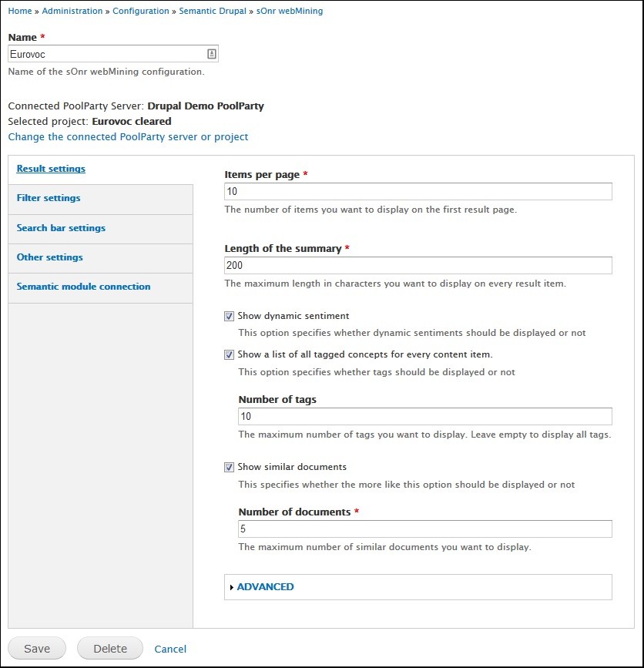Switch to Filter settings

(49, 198)
